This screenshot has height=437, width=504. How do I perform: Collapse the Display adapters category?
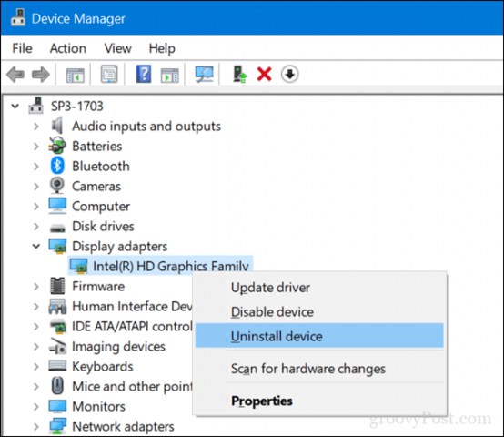coord(36,247)
